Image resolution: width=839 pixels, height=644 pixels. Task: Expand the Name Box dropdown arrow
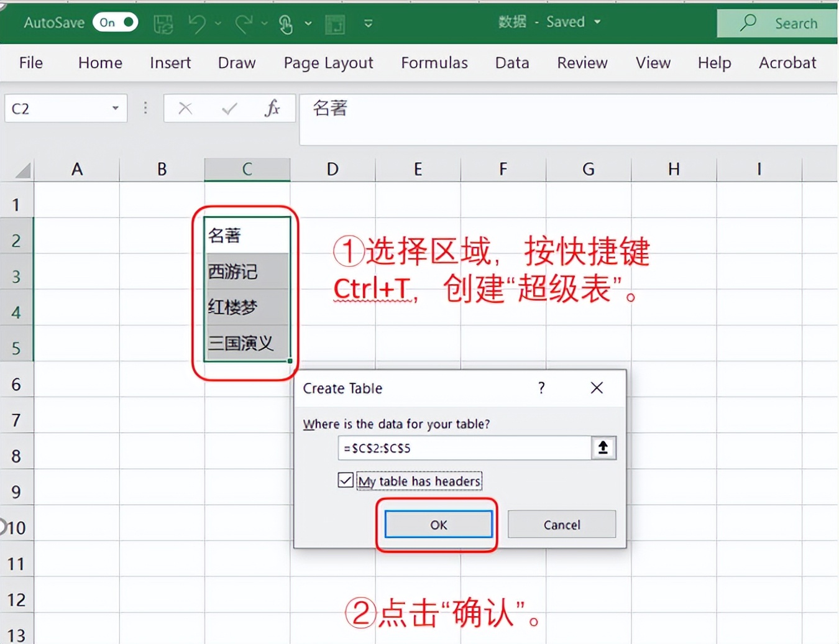[x=116, y=108]
